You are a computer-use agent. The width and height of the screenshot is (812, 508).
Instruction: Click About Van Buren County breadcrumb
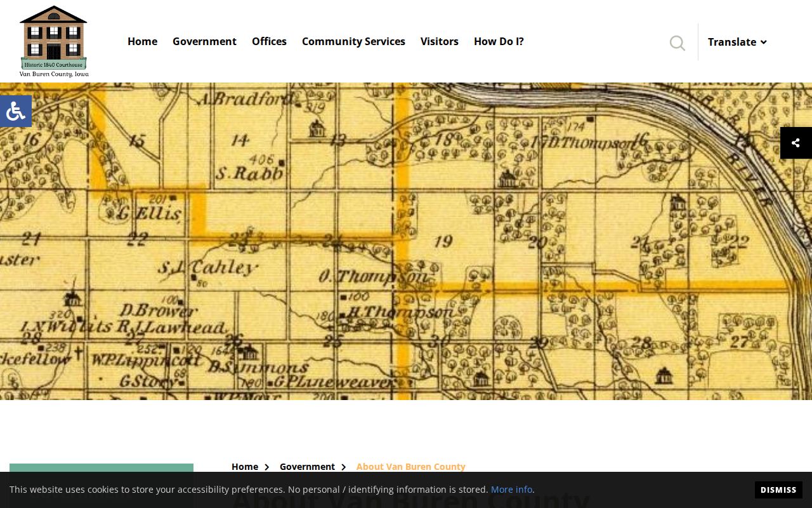(x=411, y=467)
